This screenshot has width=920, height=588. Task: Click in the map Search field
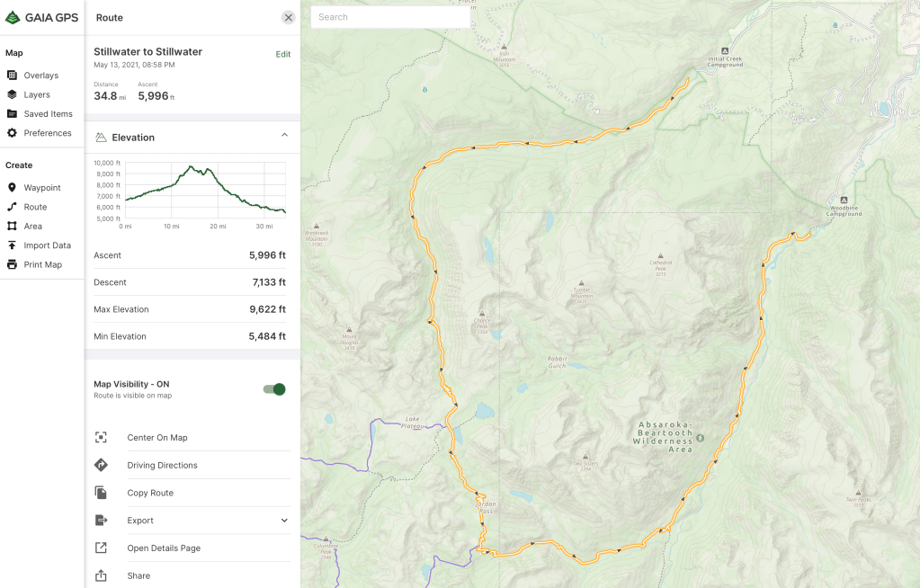[390, 17]
